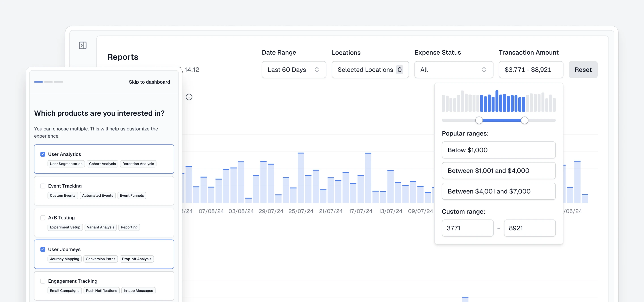Click the Reset button
Screen dimensions: 644x302
point(583,70)
